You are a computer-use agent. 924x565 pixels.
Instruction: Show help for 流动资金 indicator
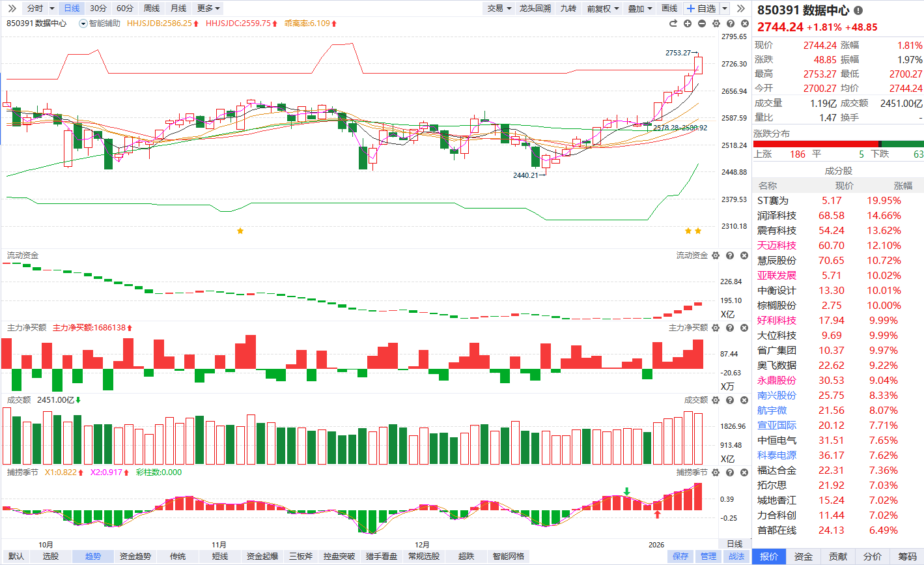tap(730, 255)
